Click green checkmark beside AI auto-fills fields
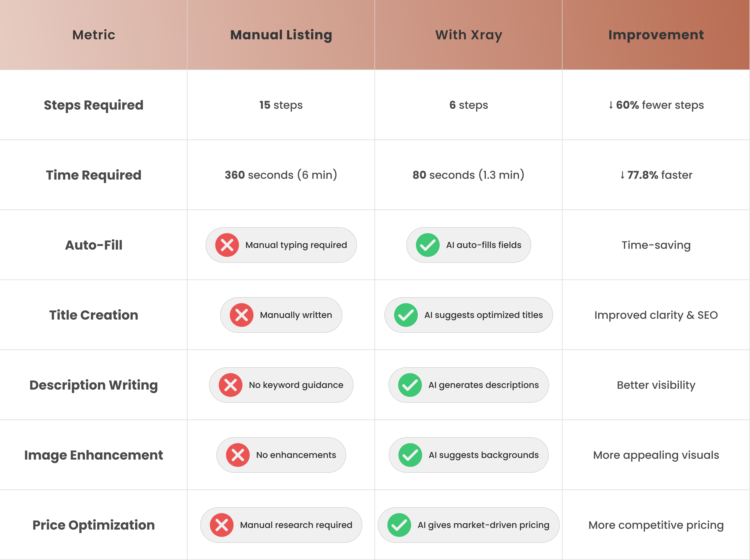The width and height of the screenshot is (750, 560). (x=428, y=245)
